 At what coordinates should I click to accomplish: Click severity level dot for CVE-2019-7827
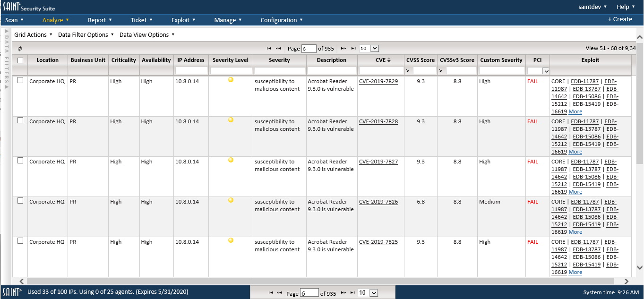pyautogui.click(x=231, y=160)
